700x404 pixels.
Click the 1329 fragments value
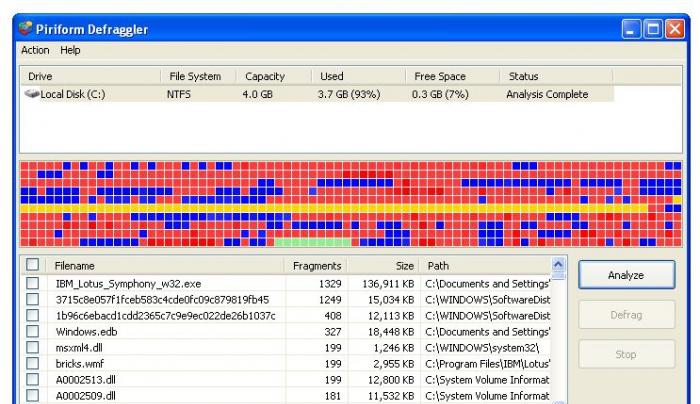(330, 283)
